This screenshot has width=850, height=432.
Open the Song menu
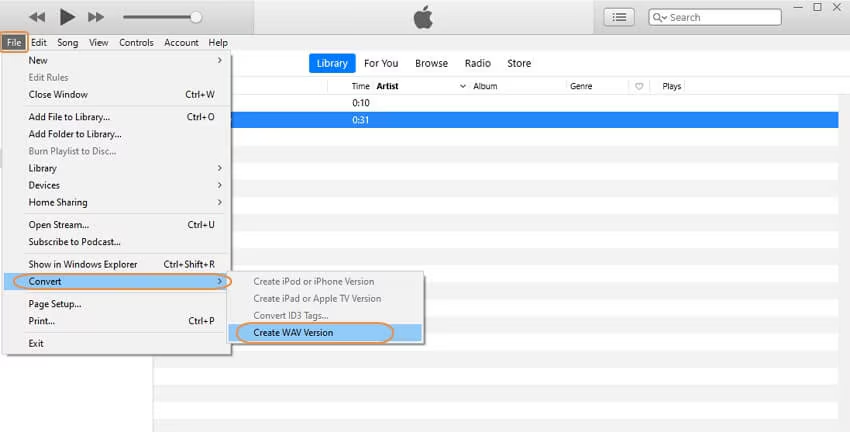pyautogui.click(x=68, y=42)
